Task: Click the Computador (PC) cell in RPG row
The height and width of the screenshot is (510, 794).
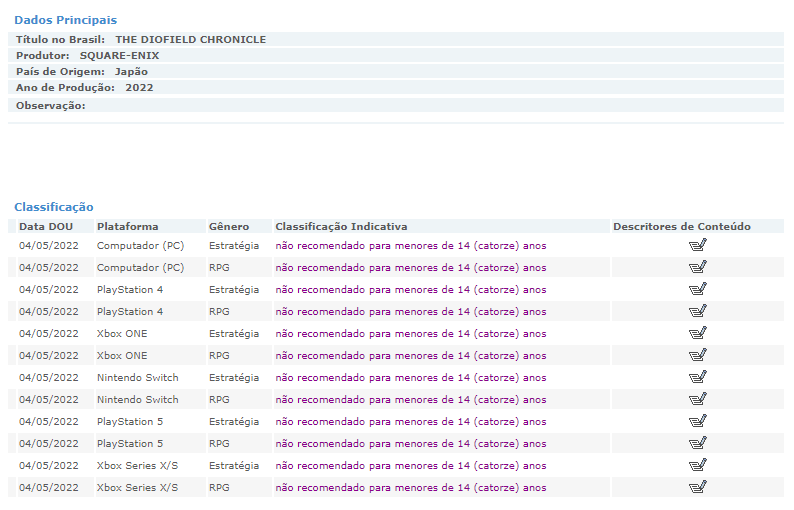Action: click(x=140, y=267)
